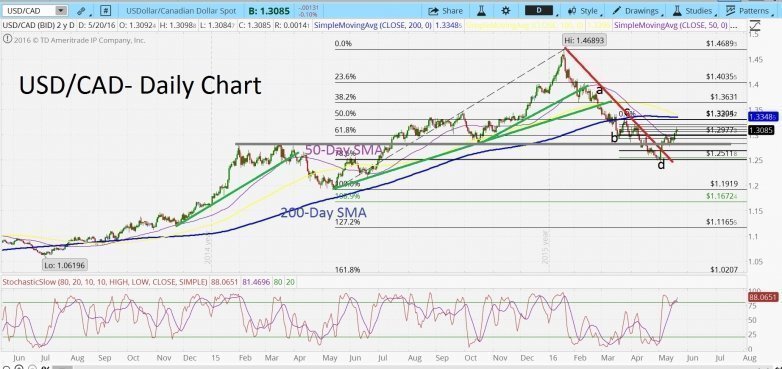Open chart settings gear icon
Screen dimensions: 782x369
506,10
